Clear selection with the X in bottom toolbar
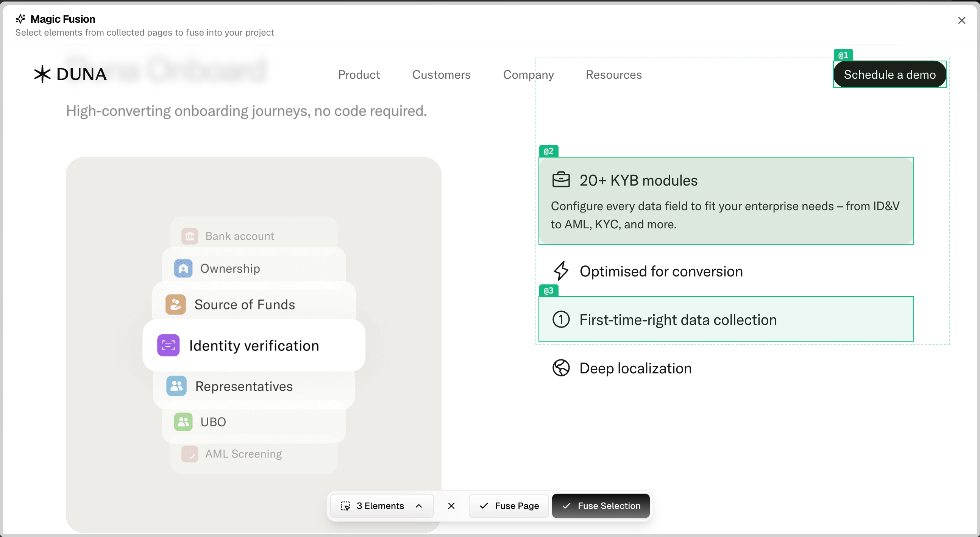 pyautogui.click(x=451, y=506)
